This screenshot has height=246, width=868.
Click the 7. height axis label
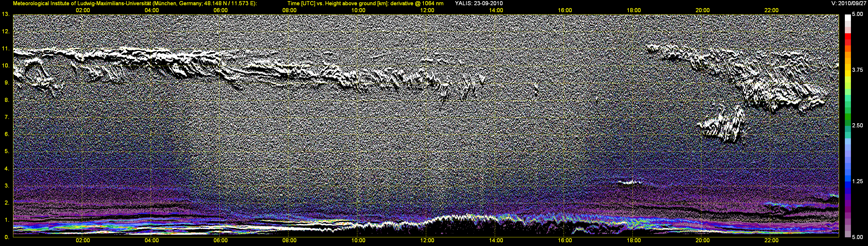[x=7, y=117]
